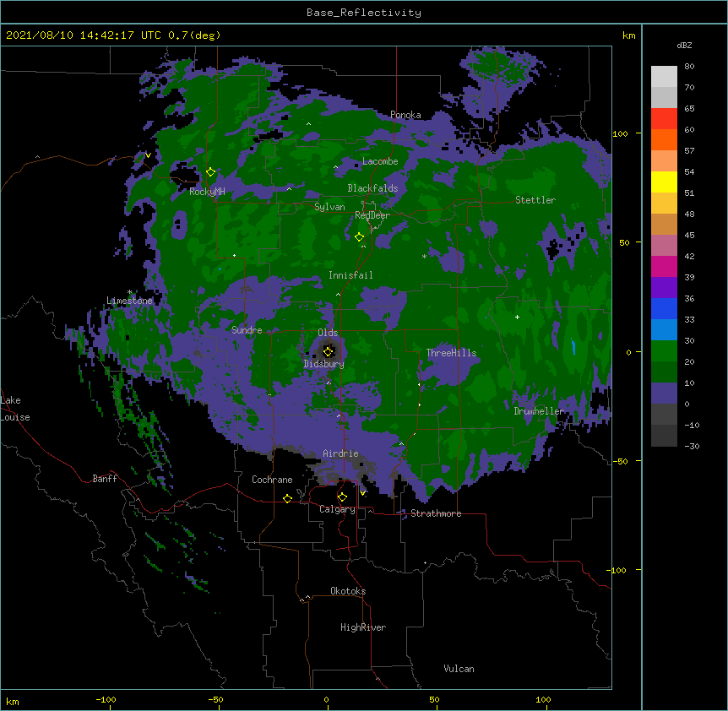728x711 pixels.
Task: Click the right axis -50 km tick label
Action: tap(620, 461)
